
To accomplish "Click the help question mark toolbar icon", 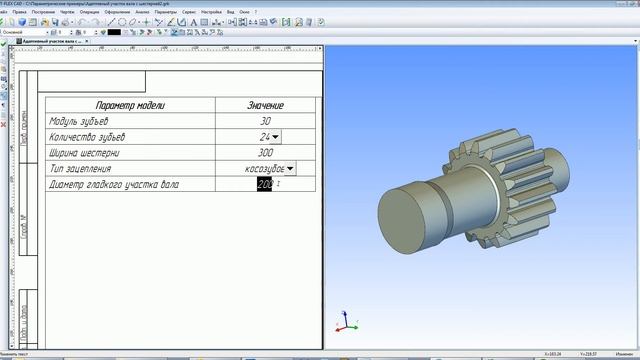I will point(321,22).
